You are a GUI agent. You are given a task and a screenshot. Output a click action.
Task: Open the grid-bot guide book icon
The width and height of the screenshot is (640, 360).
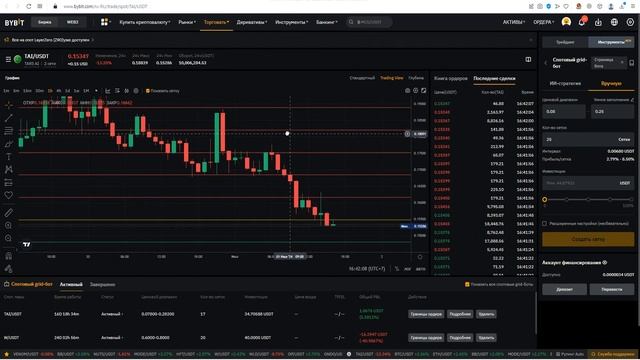click(631, 63)
